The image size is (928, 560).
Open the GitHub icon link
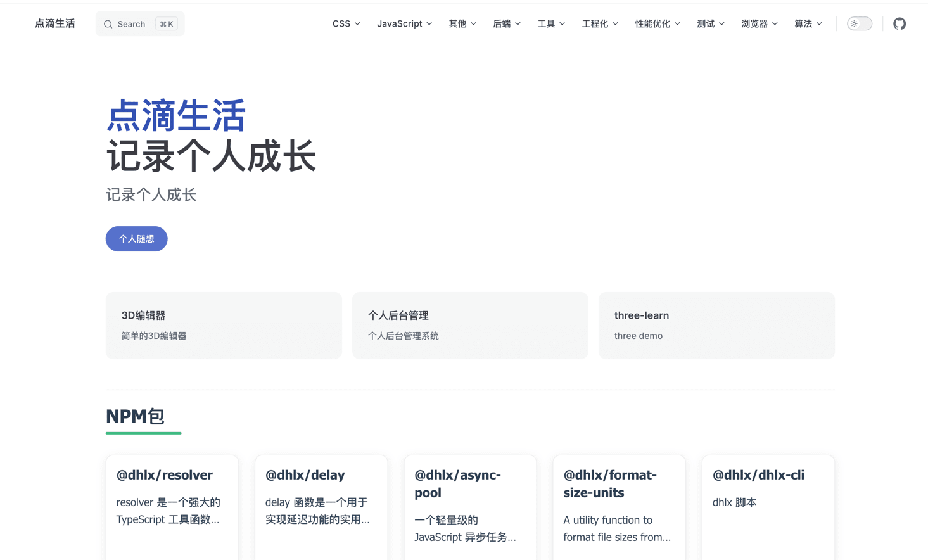coord(899,24)
